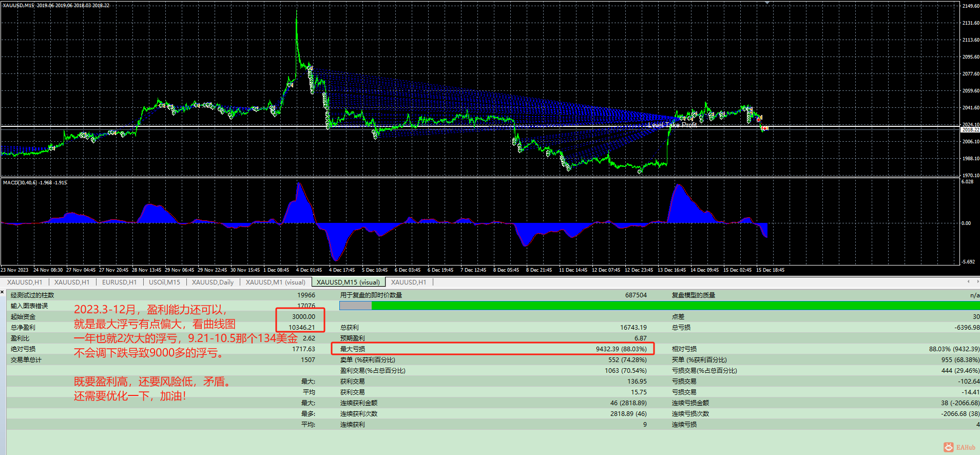This screenshot has height=455, width=980.
Task: Click the consecutive wins value 46 (2818.89)
Action: click(628, 403)
